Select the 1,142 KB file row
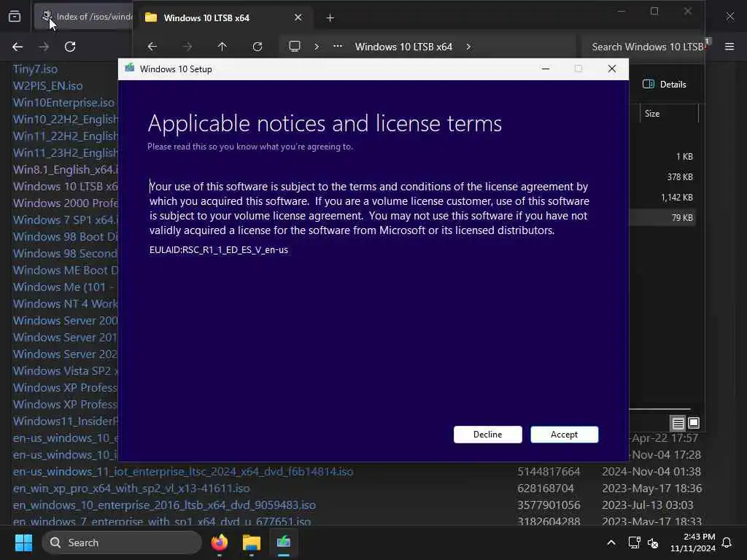The image size is (747, 560). coord(662,197)
